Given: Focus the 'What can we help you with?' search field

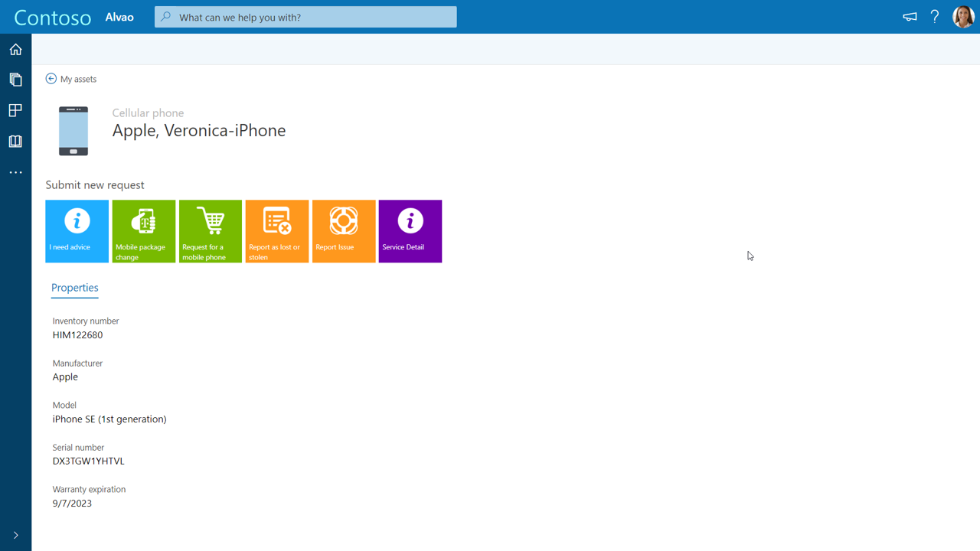Looking at the screenshot, I should [305, 17].
